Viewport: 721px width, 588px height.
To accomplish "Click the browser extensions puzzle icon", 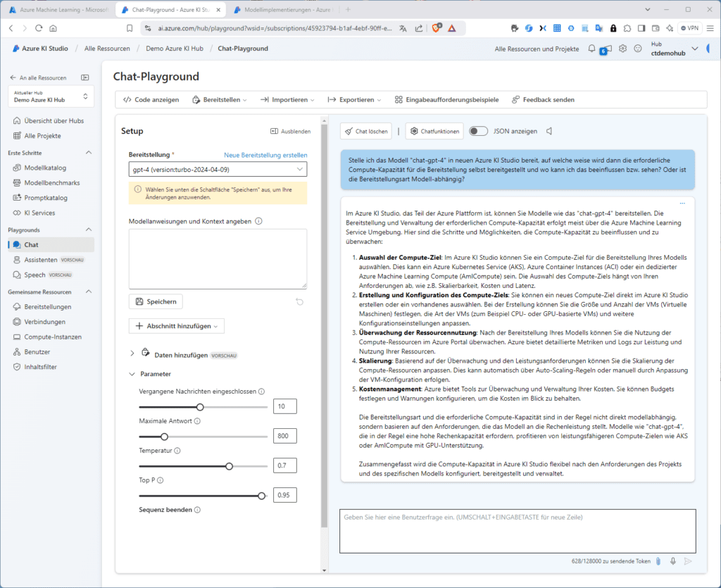I will coord(627,28).
